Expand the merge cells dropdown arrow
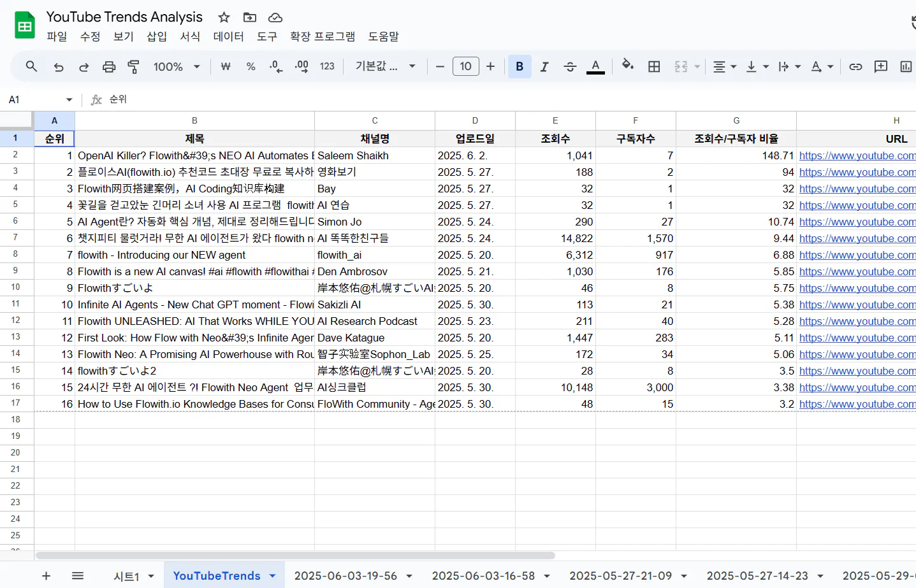Viewport: 916px width, 588px height. [697, 66]
